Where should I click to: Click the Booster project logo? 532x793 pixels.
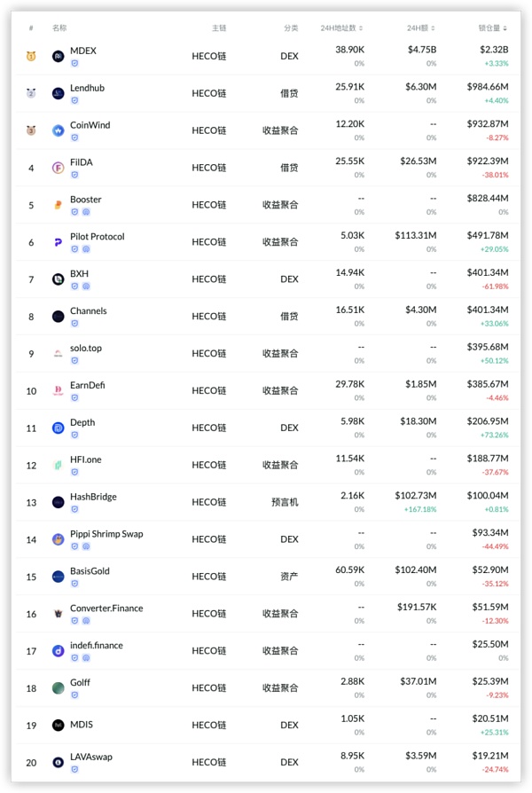click(59, 205)
